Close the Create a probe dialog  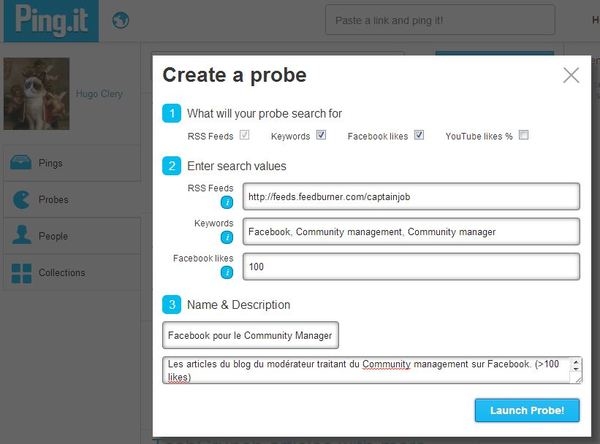[x=571, y=75]
